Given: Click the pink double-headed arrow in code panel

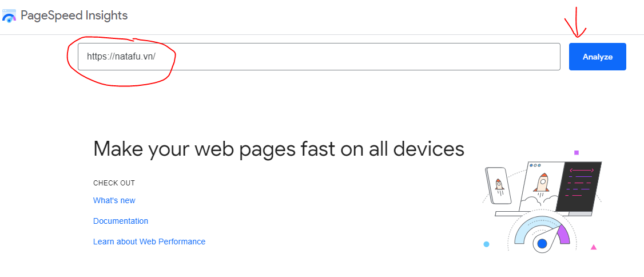Looking at the screenshot, I should (x=581, y=170).
